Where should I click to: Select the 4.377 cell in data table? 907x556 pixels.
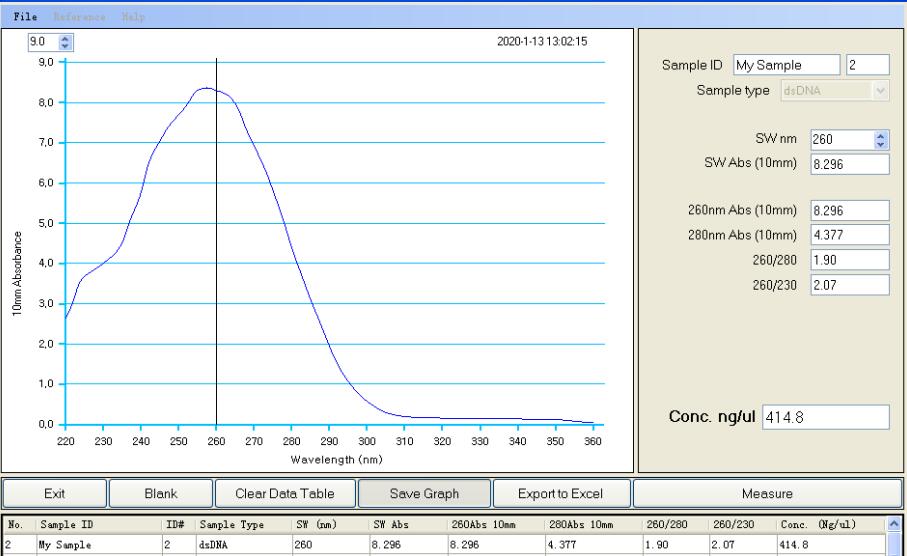click(593, 544)
